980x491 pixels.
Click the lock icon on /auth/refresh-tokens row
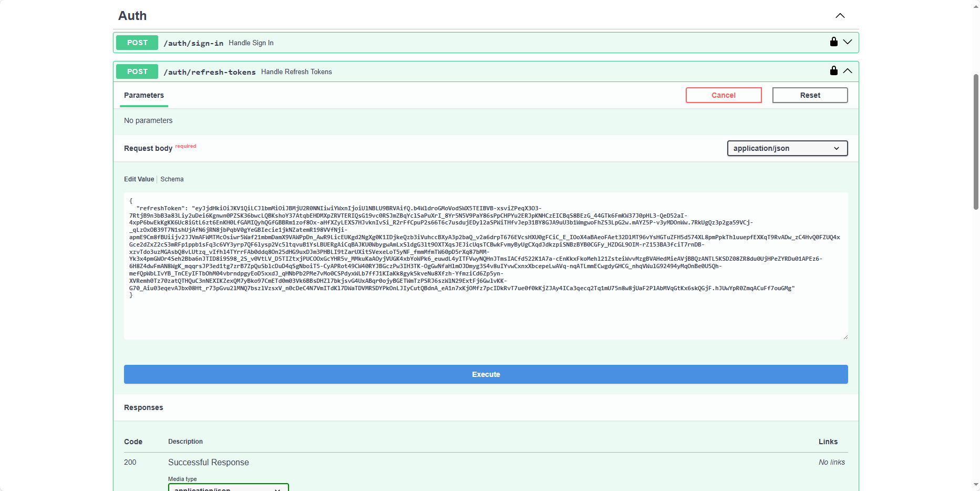pos(833,71)
